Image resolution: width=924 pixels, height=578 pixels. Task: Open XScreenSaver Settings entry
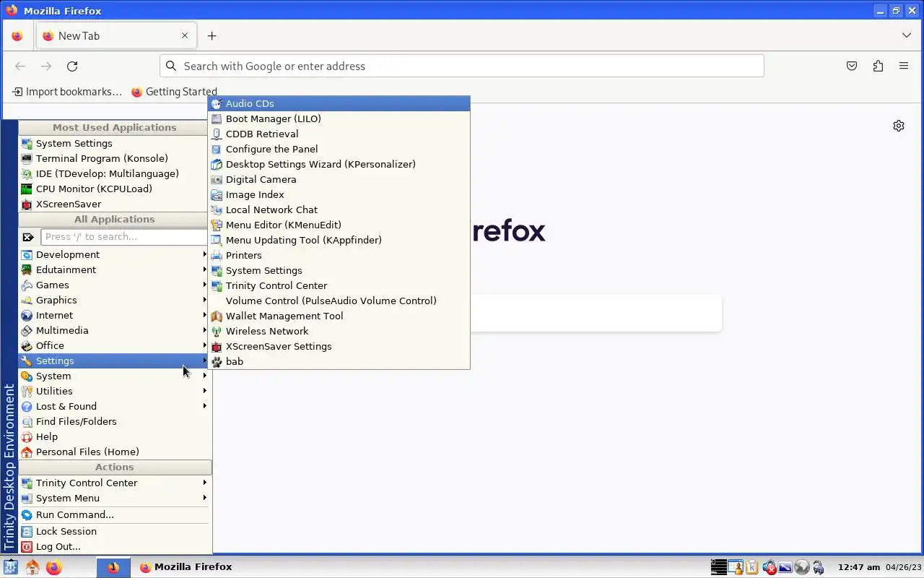click(x=339, y=346)
